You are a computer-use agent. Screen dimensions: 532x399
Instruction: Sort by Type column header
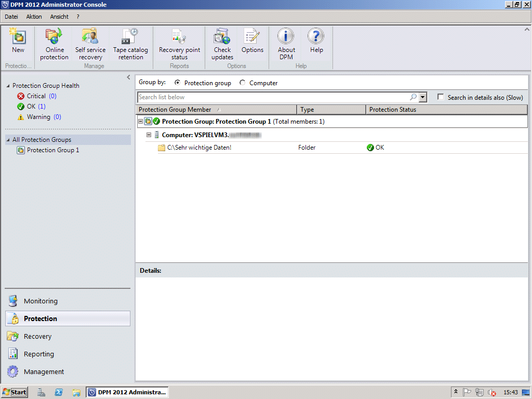[x=331, y=110]
